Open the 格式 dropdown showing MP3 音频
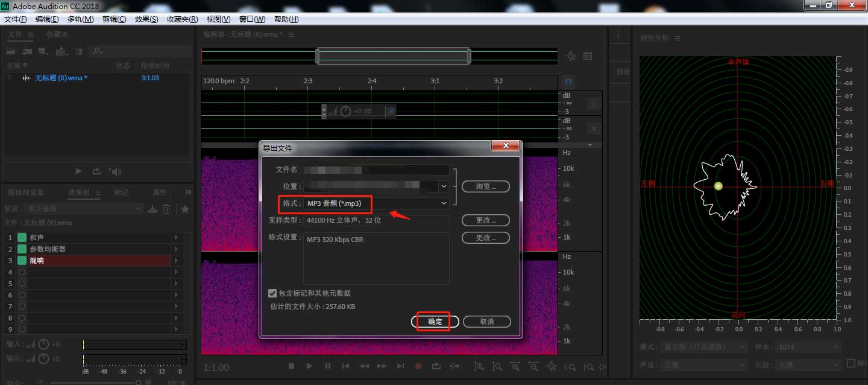The width and height of the screenshot is (868, 385). [443, 203]
